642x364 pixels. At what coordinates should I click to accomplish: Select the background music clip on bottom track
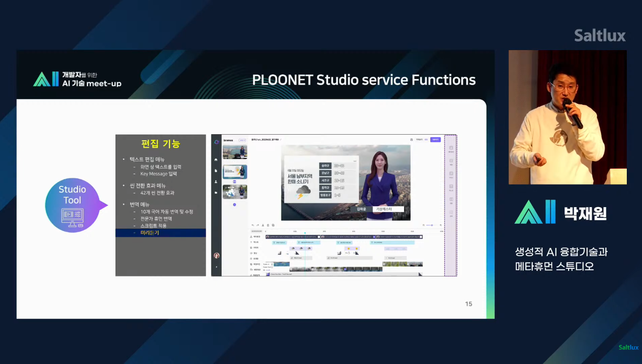[x=344, y=274]
